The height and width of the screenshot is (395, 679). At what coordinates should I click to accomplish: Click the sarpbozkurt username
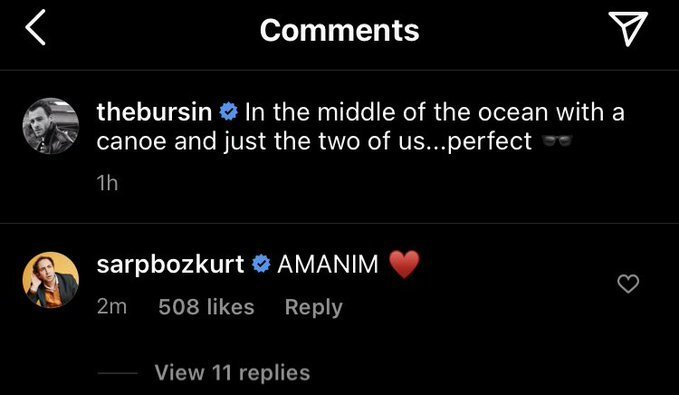(170, 264)
